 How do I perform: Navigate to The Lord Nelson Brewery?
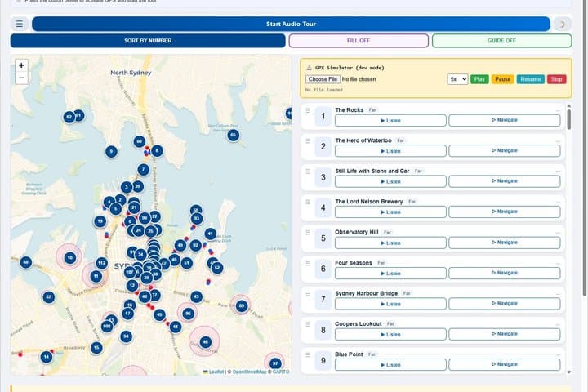pyautogui.click(x=505, y=212)
